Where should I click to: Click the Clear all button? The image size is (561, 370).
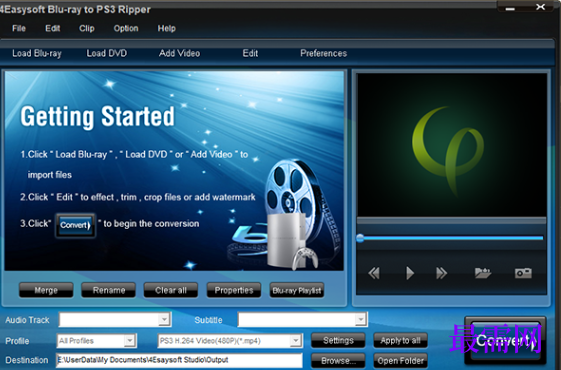point(171,290)
